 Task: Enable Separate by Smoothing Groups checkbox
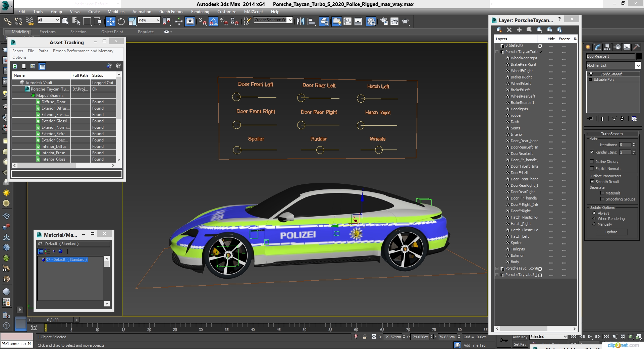(602, 199)
